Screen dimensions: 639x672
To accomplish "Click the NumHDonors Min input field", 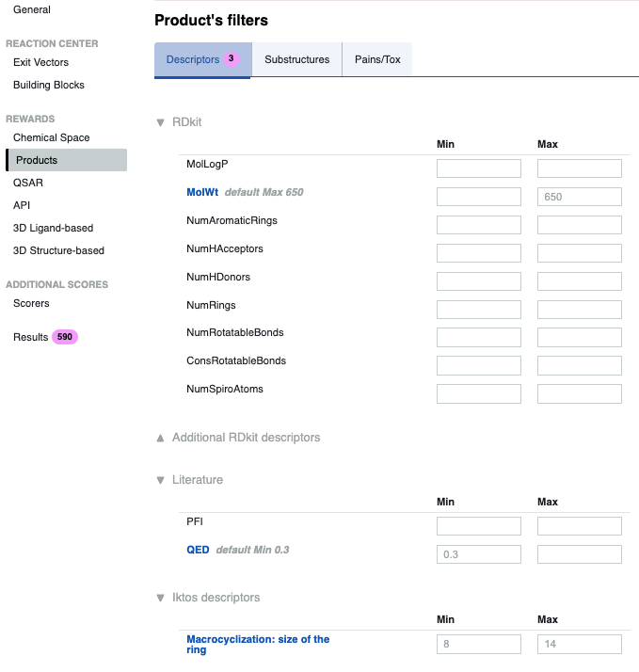I will [x=478, y=281].
